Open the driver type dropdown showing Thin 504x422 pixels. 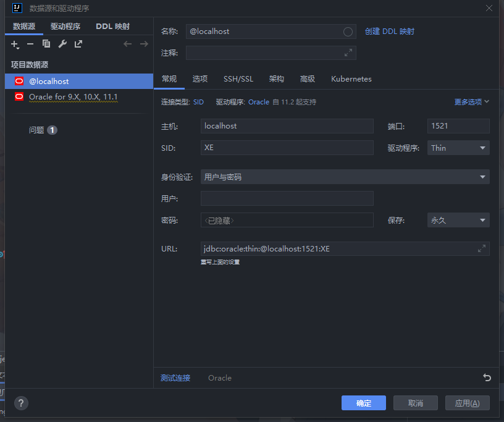click(458, 148)
